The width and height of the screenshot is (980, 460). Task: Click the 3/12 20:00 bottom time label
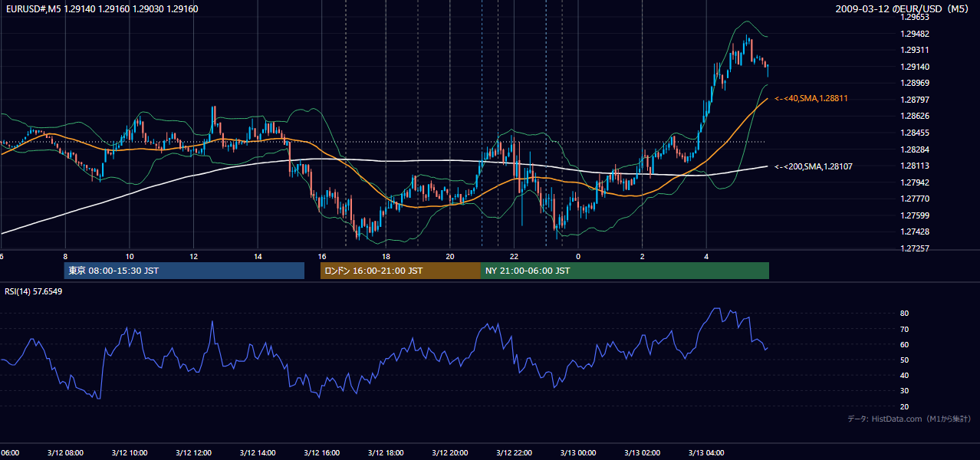click(450, 452)
